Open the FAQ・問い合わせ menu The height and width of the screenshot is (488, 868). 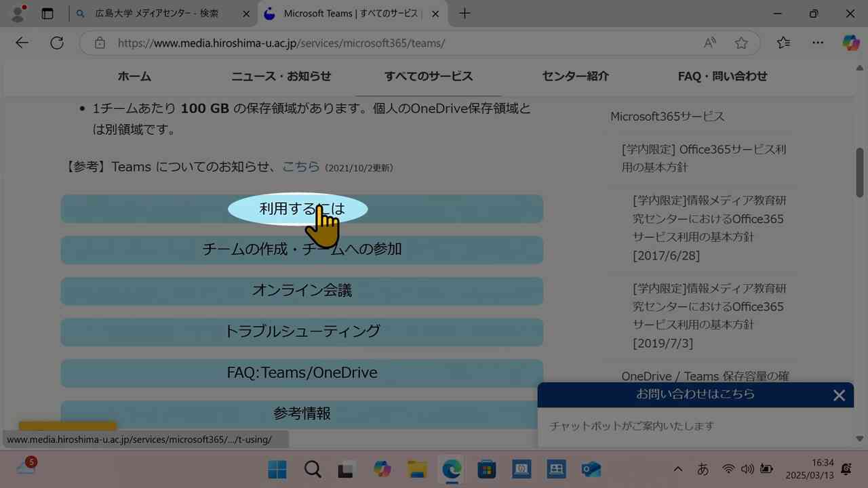(722, 76)
